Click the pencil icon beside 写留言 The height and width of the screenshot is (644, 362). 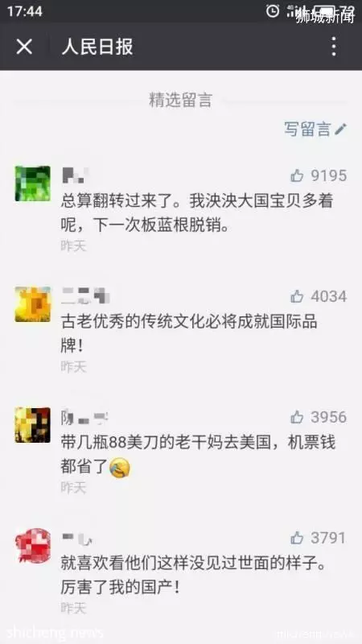click(x=340, y=129)
